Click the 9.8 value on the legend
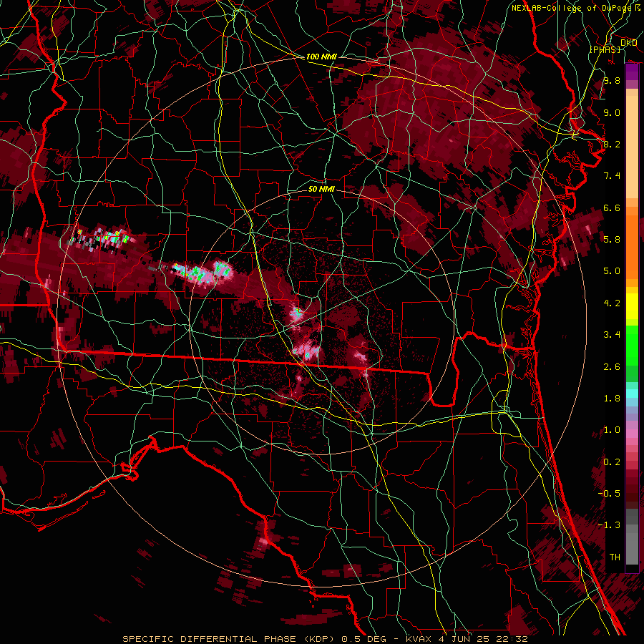Image resolution: width=644 pixels, height=644 pixels. coord(612,80)
